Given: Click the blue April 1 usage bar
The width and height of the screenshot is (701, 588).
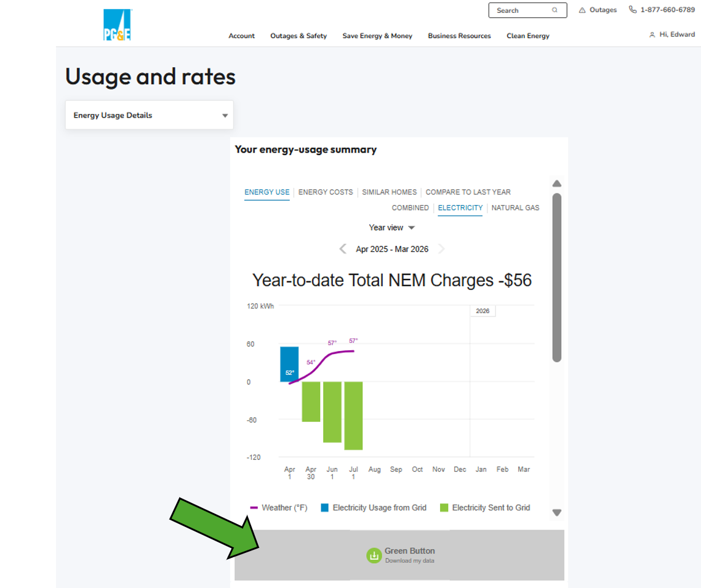Looking at the screenshot, I should [289, 364].
